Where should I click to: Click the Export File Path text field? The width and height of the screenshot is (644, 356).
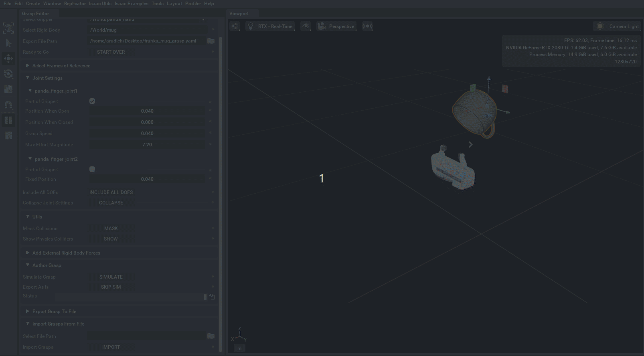coord(146,41)
